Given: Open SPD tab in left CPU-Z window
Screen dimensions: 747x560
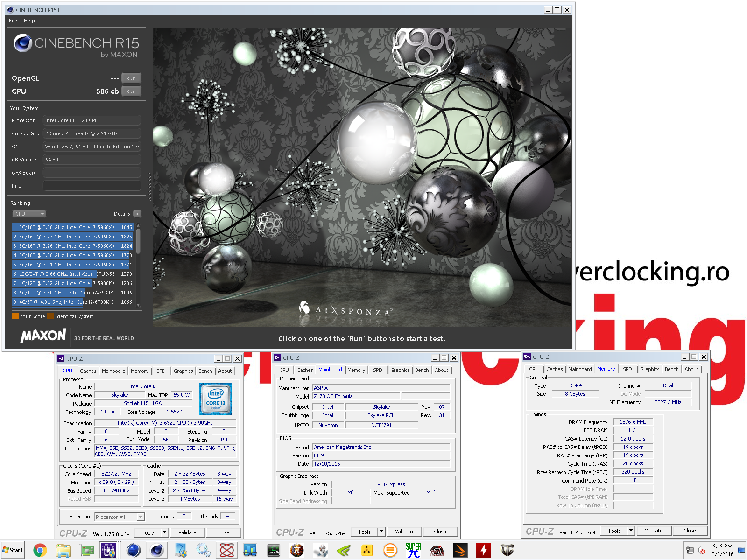Looking at the screenshot, I should [161, 371].
